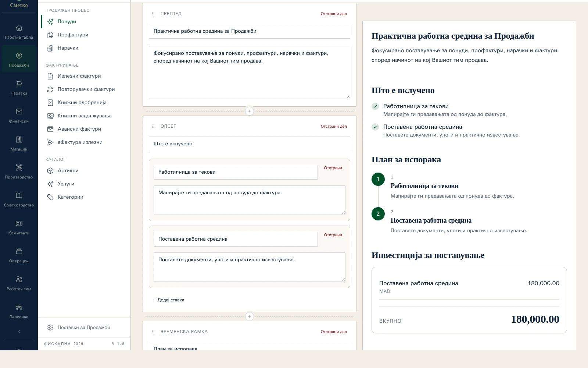This screenshot has width=588, height=368.
Task: Open Работна табла home icon
Action: click(x=19, y=28)
